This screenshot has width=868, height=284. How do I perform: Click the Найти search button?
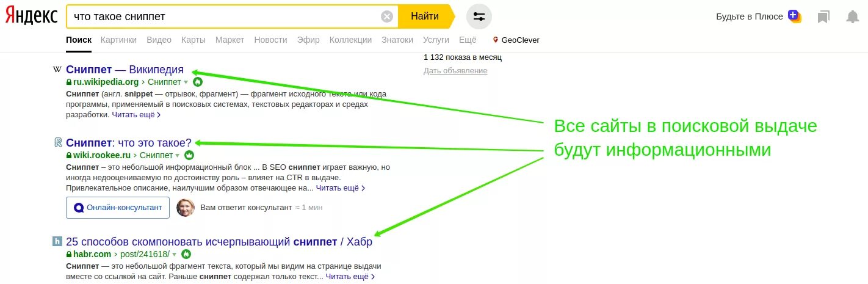click(425, 16)
